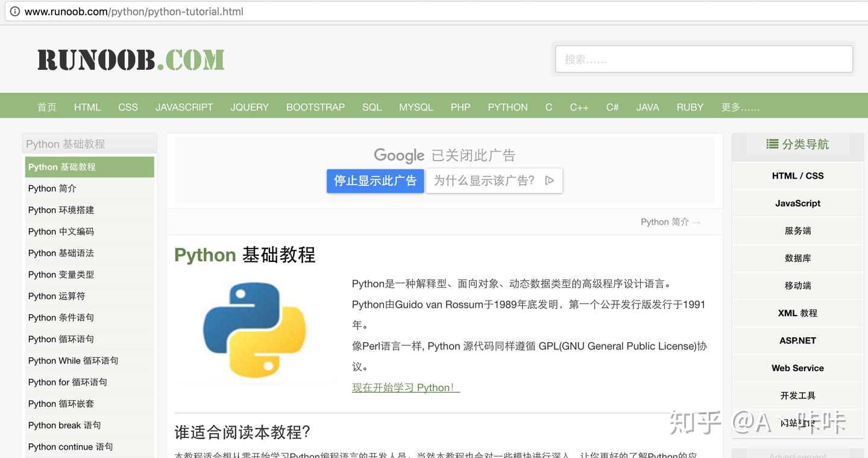The height and width of the screenshot is (458, 868).
Task: Click the page info icon in the address bar
Action: [14, 11]
